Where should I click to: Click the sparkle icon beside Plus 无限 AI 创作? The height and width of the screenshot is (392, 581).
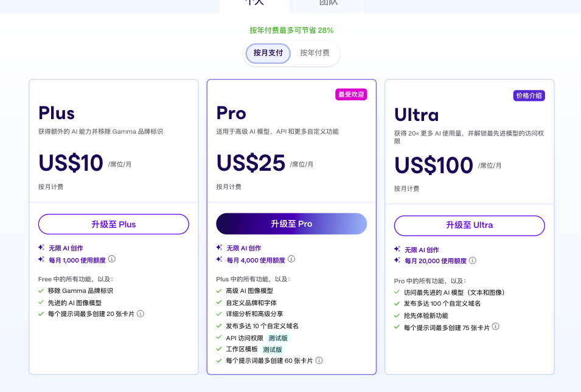[41, 247]
